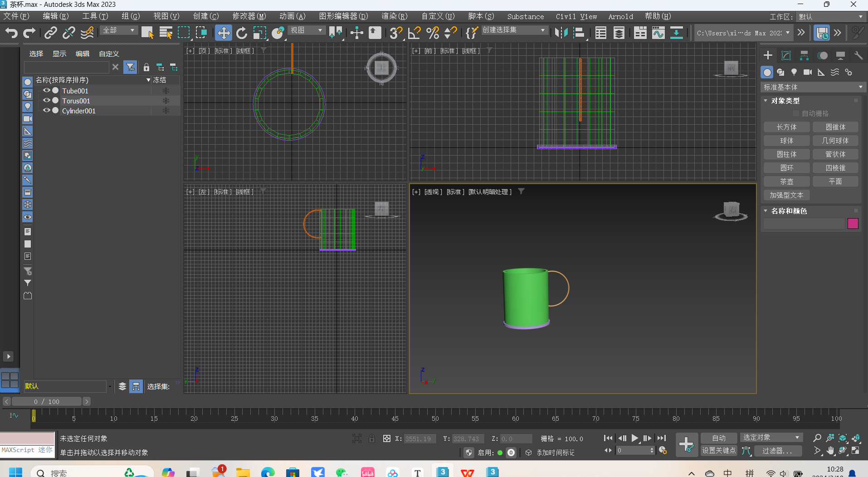
Task: Open the 选定对象 key filter dropdown
Action: coord(771,438)
